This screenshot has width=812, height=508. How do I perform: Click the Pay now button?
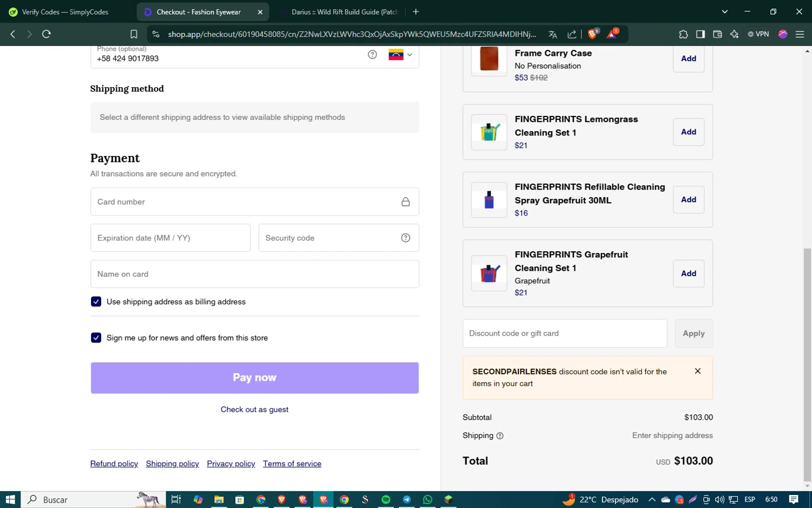pos(254,377)
